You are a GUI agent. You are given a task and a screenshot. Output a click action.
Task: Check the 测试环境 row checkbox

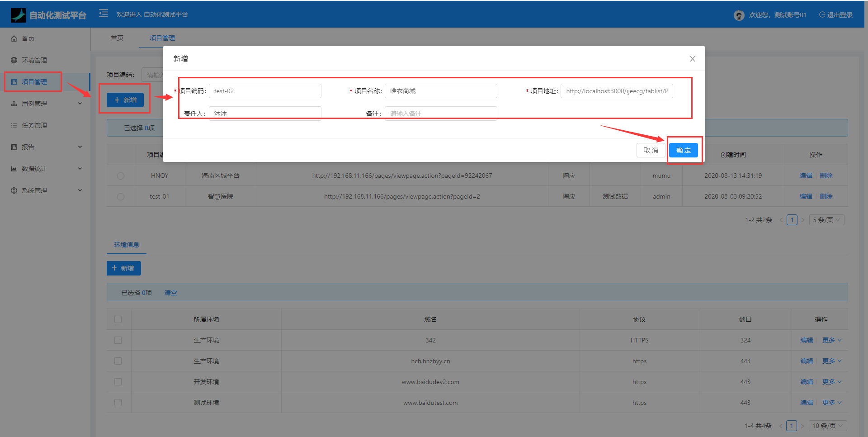pos(118,403)
